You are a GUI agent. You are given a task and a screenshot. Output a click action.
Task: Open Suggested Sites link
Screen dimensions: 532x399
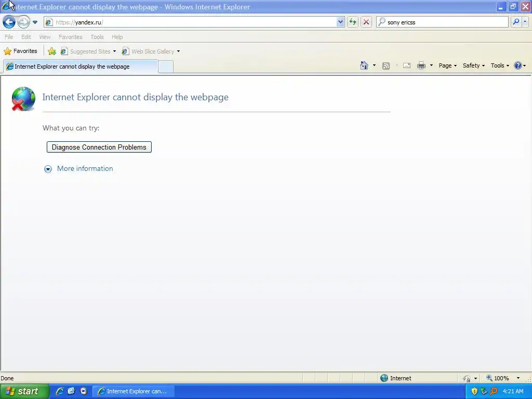click(88, 51)
